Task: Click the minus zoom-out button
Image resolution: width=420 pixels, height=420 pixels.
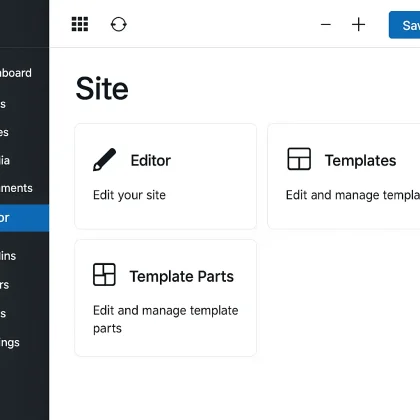Action: tap(326, 24)
